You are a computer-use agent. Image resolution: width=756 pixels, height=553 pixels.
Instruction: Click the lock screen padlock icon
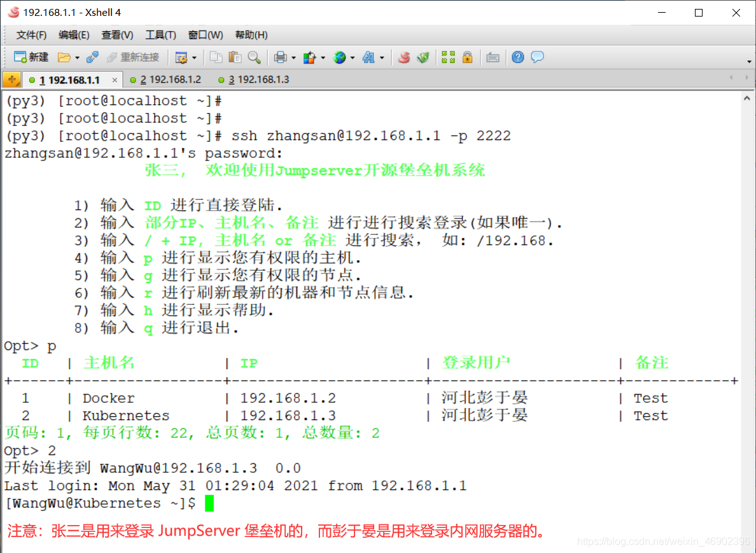[467, 57]
